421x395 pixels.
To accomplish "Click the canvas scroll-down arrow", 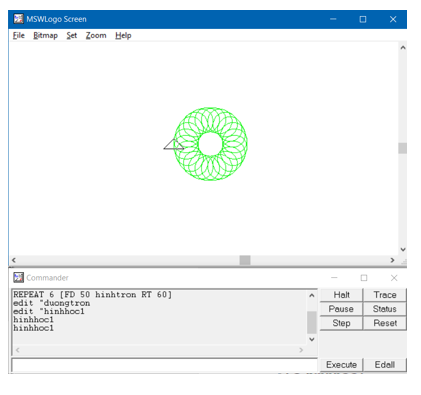I will point(403,249).
